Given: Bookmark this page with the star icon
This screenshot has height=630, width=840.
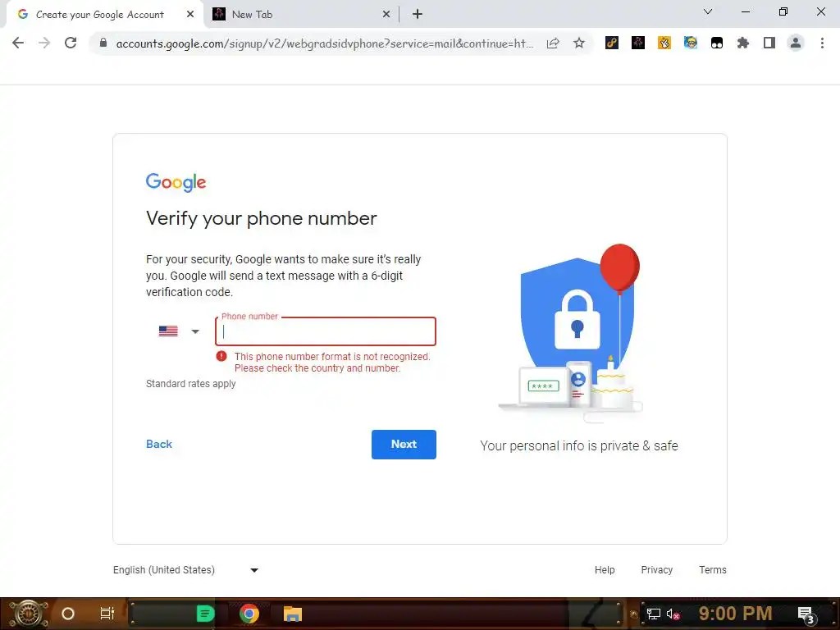Looking at the screenshot, I should pyautogui.click(x=579, y=43).
